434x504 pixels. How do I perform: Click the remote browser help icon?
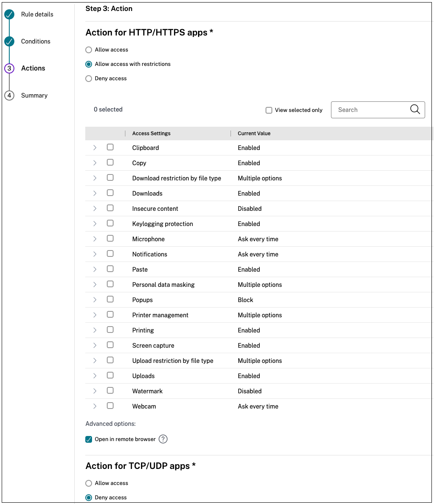[x=163, y=439]
